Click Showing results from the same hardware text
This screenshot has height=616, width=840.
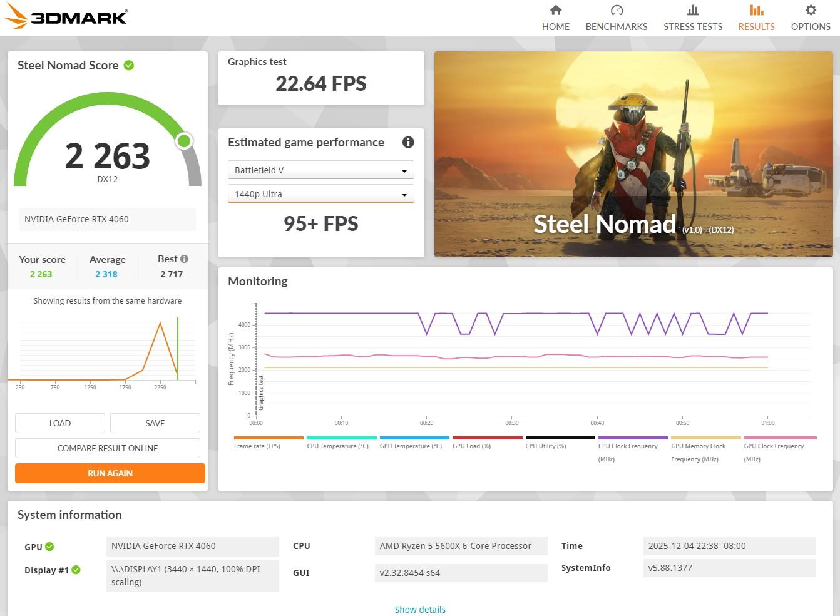(108, 301)
